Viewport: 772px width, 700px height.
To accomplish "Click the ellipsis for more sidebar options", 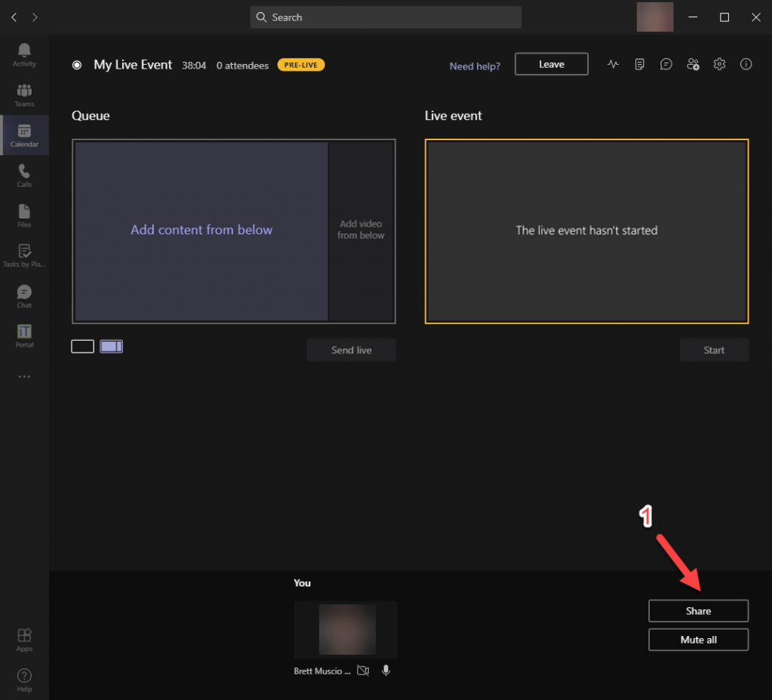I will (x=23, y=376).
